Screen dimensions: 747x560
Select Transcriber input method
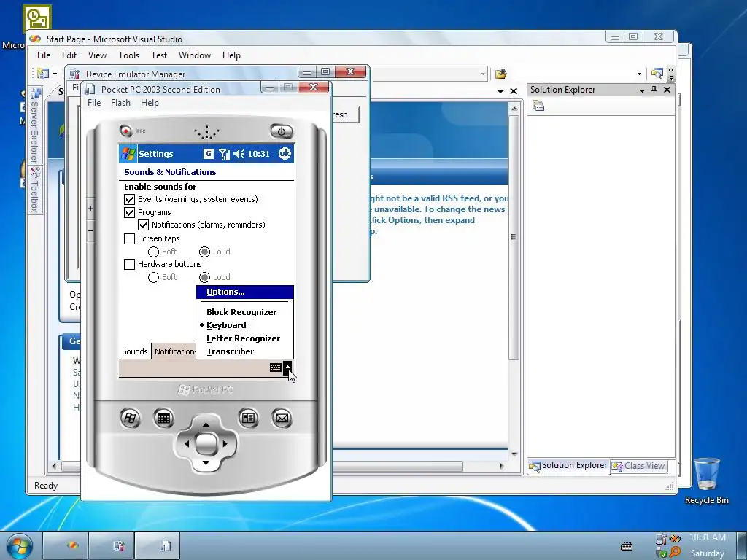tap(245, 351)
